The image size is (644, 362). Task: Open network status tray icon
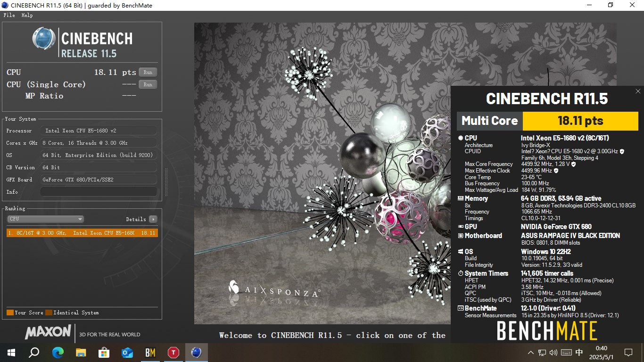tap(542, 352)
